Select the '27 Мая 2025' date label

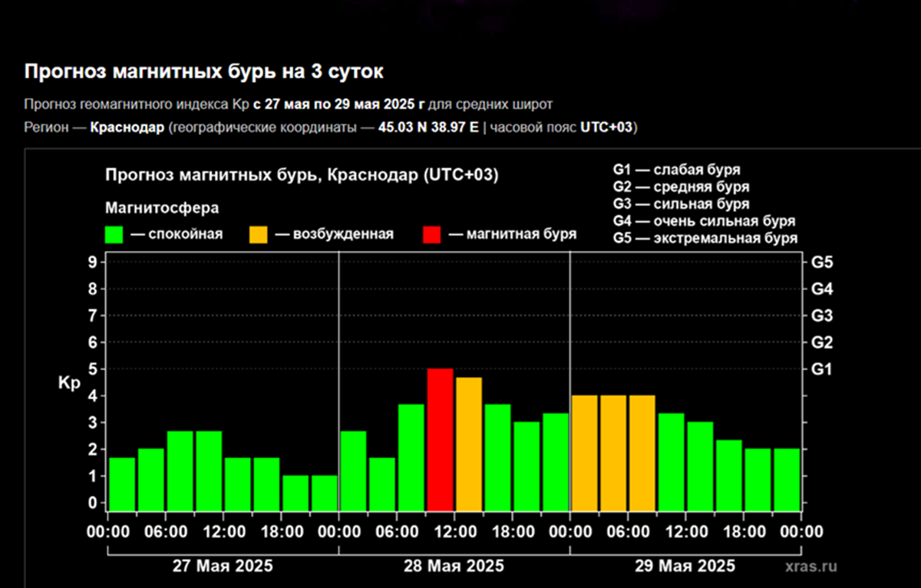(x=223, y=567)
